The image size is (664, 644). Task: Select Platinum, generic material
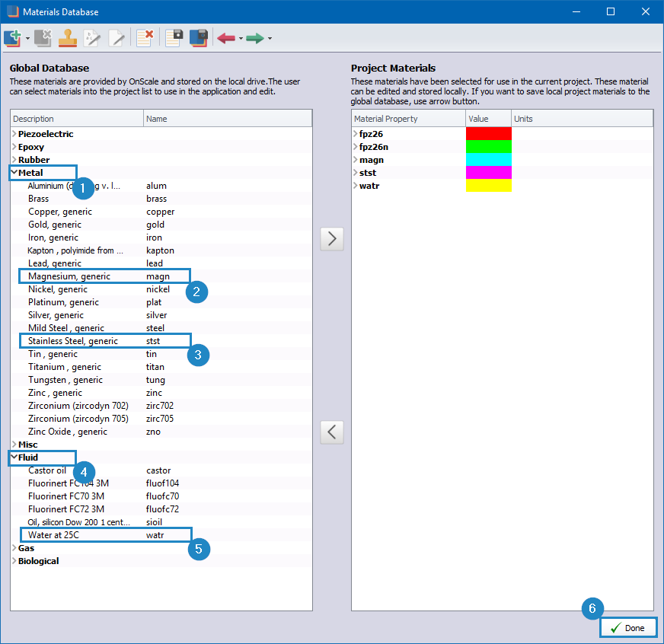161,302
